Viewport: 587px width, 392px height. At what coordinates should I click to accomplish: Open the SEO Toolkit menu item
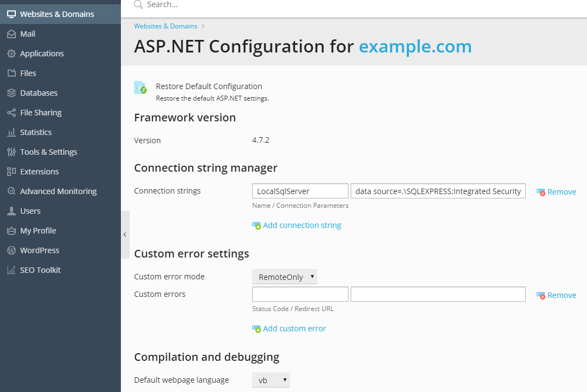[40, 270]
